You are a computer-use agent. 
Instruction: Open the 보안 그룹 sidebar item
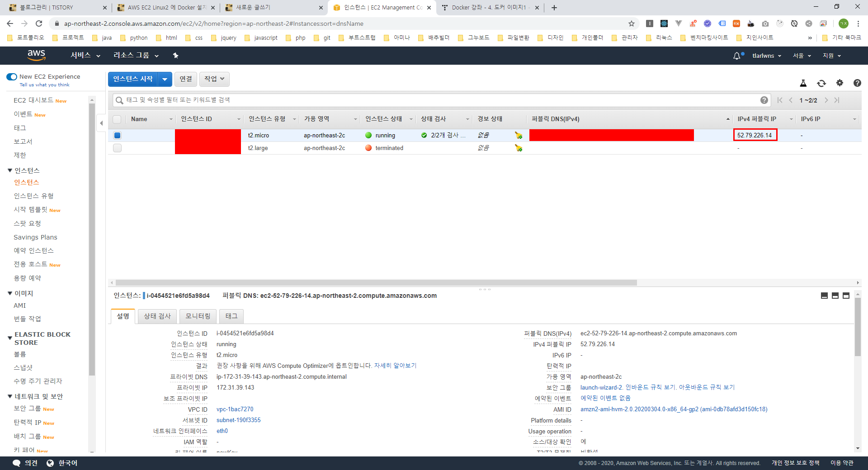tap(27, 409)
